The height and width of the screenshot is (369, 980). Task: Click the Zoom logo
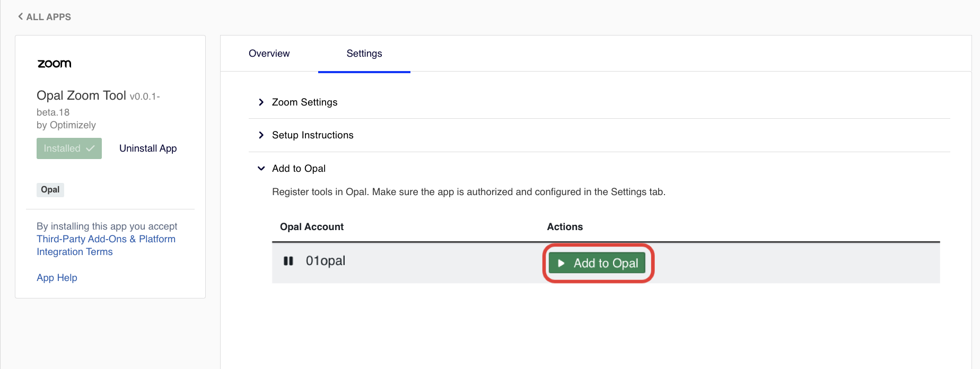pos(54,64)
